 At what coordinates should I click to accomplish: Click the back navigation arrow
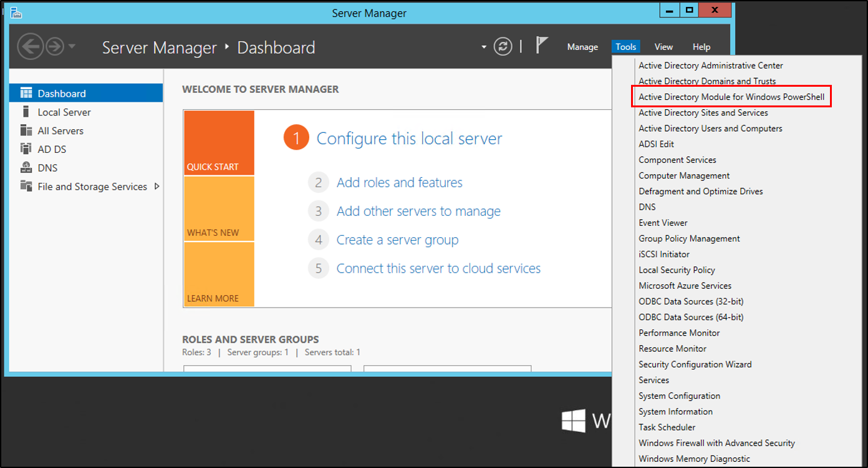tap(31, 46)
